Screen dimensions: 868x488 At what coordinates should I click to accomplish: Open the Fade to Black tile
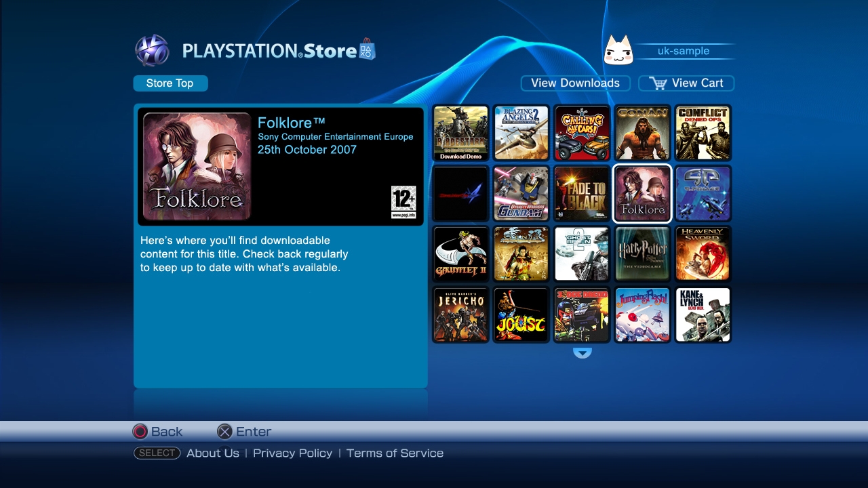point(582,194)
